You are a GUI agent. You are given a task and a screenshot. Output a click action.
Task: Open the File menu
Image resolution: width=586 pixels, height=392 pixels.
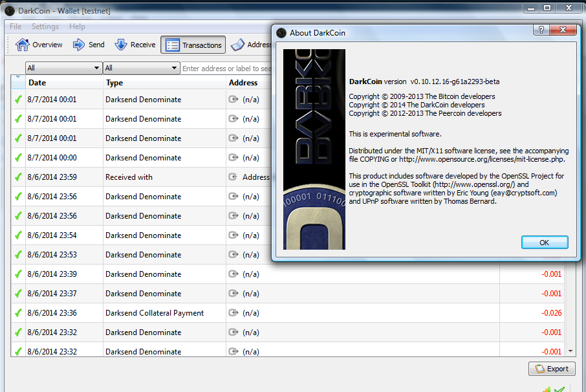pyautogui.click(x=16, y=27)
